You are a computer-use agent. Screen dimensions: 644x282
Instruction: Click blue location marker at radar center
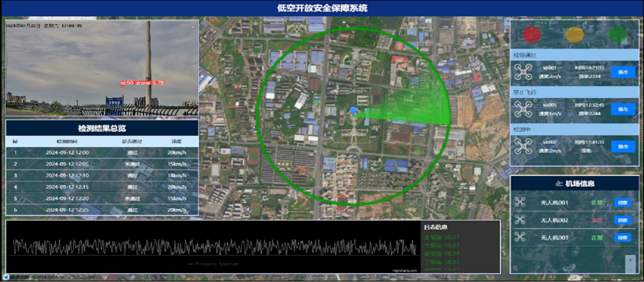353,111
